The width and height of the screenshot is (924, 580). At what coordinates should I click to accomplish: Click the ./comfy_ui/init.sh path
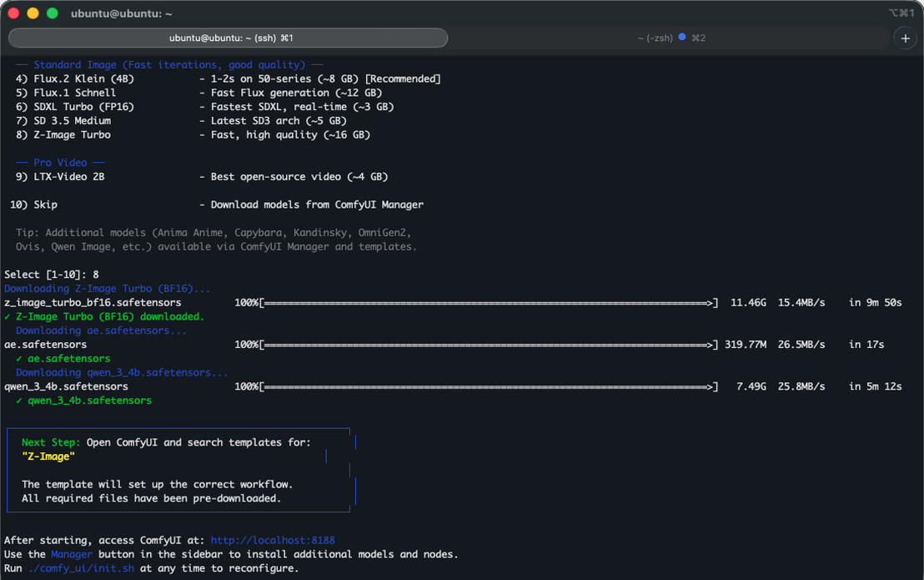click(x=82, y=568)
